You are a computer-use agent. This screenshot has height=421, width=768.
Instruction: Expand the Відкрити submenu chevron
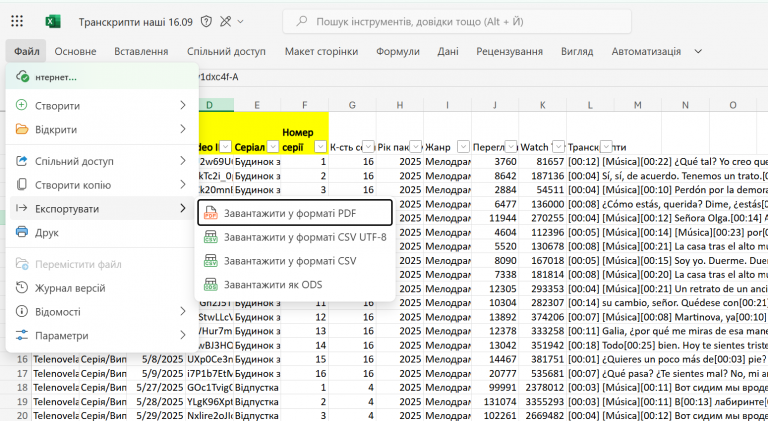click(x=183, y=129)
